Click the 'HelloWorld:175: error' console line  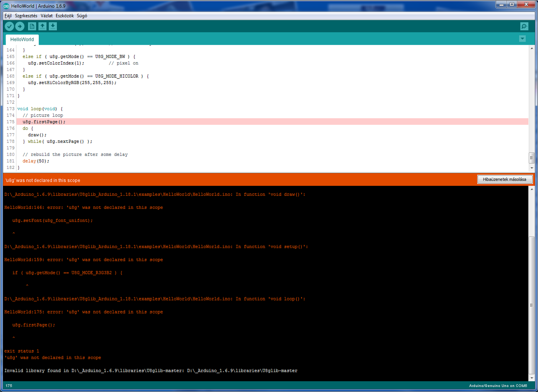[84, 312]
